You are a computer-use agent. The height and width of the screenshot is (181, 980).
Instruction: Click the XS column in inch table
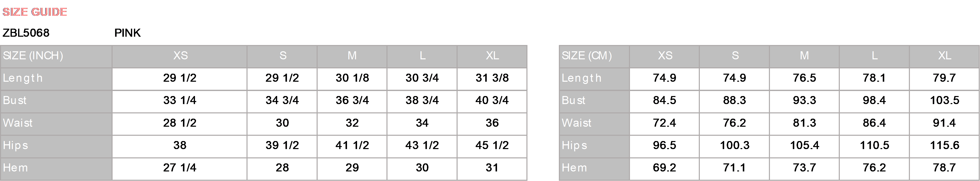click(x=180, y=56)
